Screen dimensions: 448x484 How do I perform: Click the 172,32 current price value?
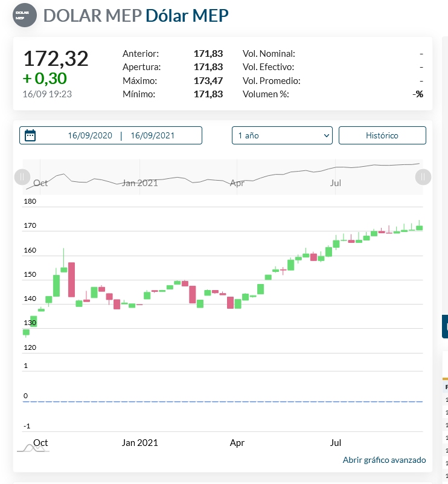(56, 59)
